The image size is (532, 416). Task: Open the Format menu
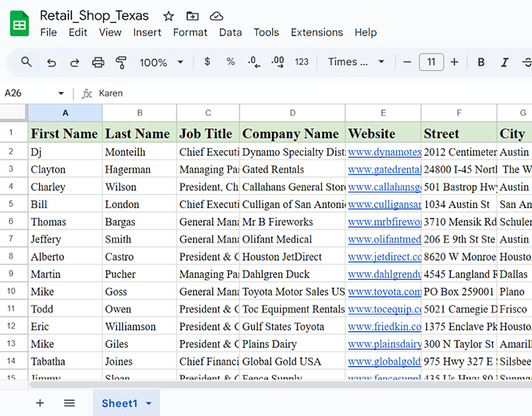coord(190,33)
